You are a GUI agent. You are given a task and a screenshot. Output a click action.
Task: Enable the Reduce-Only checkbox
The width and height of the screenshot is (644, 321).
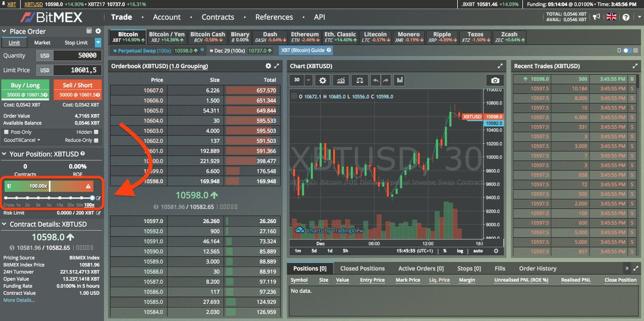pos(97,140)
